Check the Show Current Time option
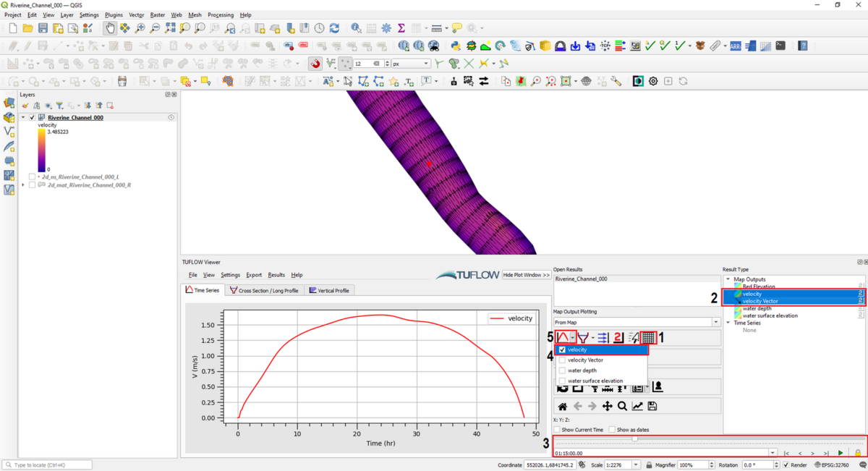868x471 pixels. 557,430
